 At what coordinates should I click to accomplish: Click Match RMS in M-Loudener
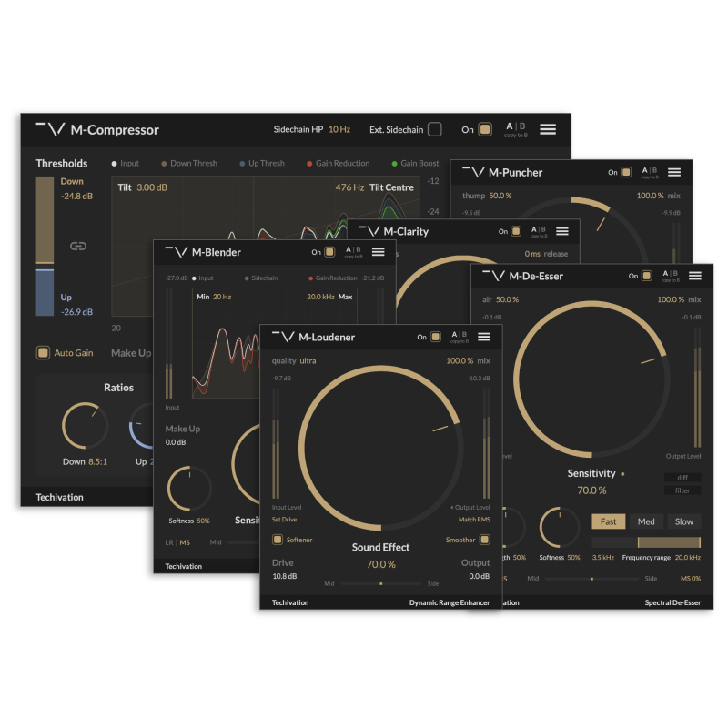point(477,519)
